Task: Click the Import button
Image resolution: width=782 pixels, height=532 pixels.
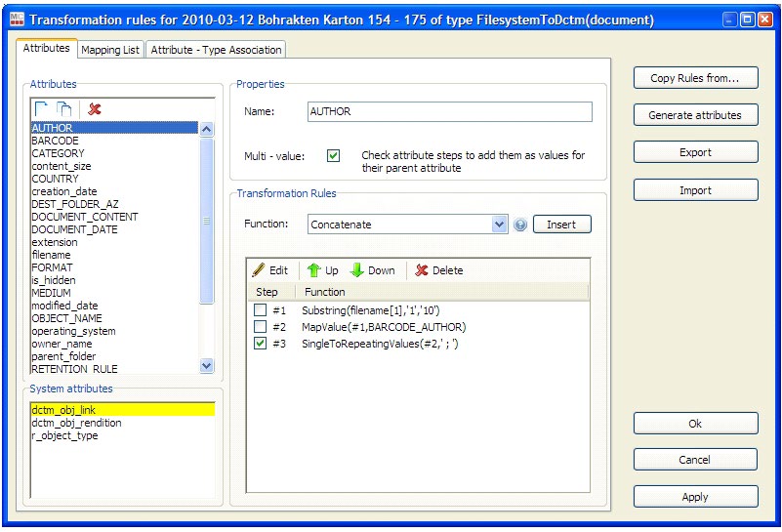Action: [x=696, y=190]
